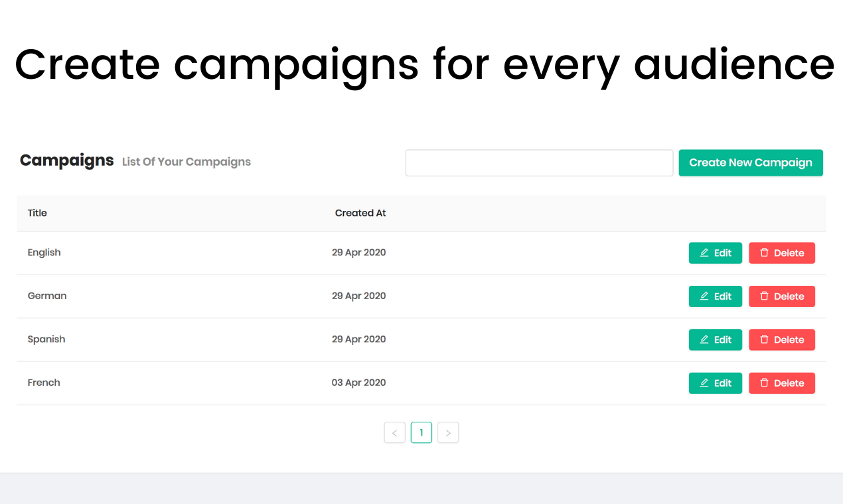Go to next page using right arrow
Image resolution: width=843 pixels, height=504 pixels.
click(x=448, y=433)
